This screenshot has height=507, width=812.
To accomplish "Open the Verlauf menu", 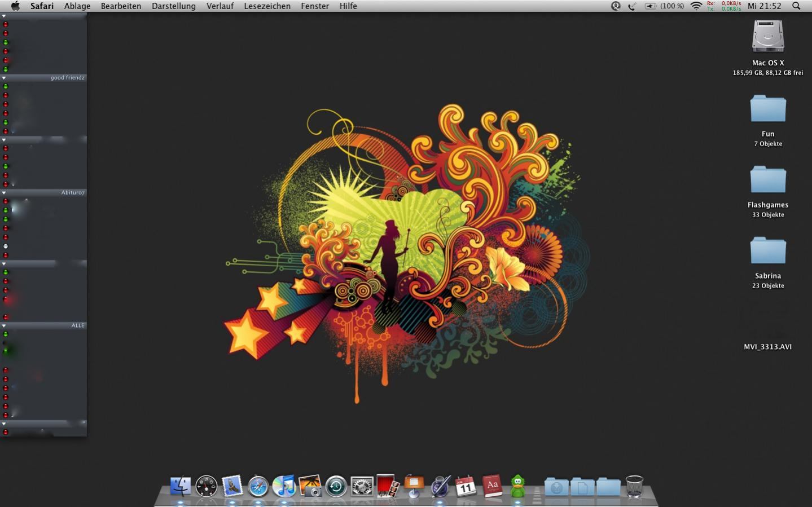I will [x=220, y=6].
